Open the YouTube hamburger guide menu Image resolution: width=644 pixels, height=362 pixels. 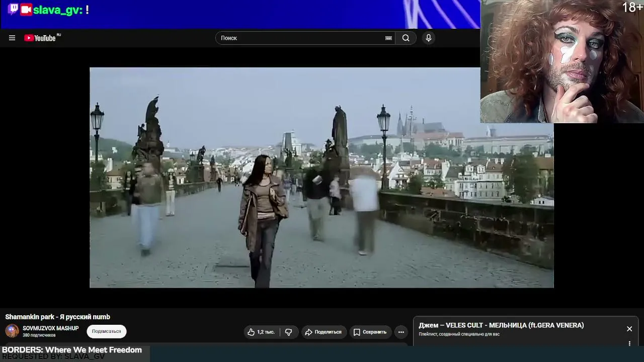12,38
